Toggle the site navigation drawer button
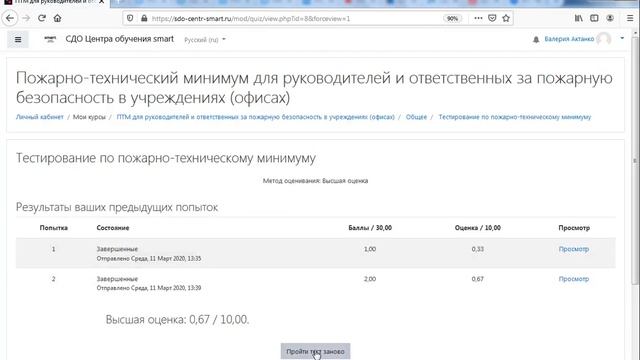 (18, 40)
